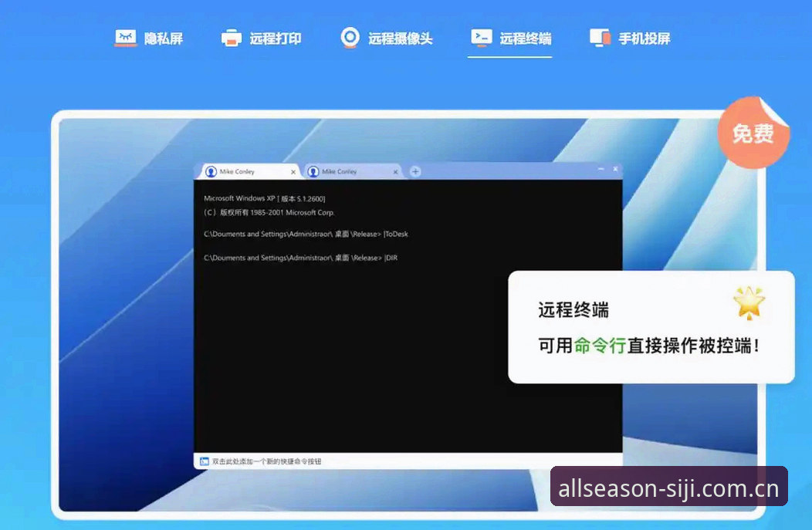
Task: Click 双击此处添加一个新的快捷命令按钮 bar text
Action: pos(267,461)
